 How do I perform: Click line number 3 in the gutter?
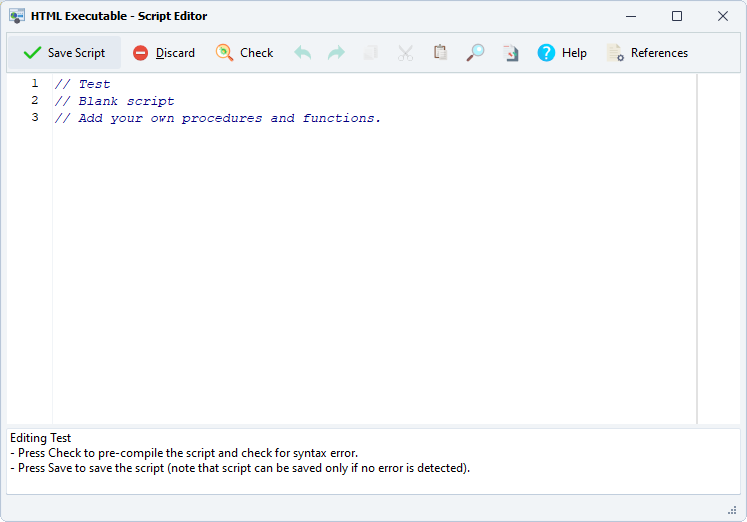(x=35, y=118)
